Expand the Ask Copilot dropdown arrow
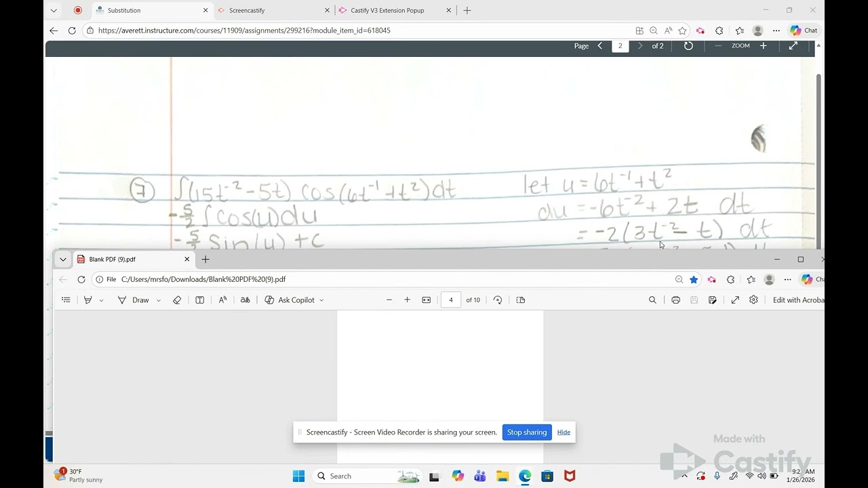868x488 pixels. point(321,300)
